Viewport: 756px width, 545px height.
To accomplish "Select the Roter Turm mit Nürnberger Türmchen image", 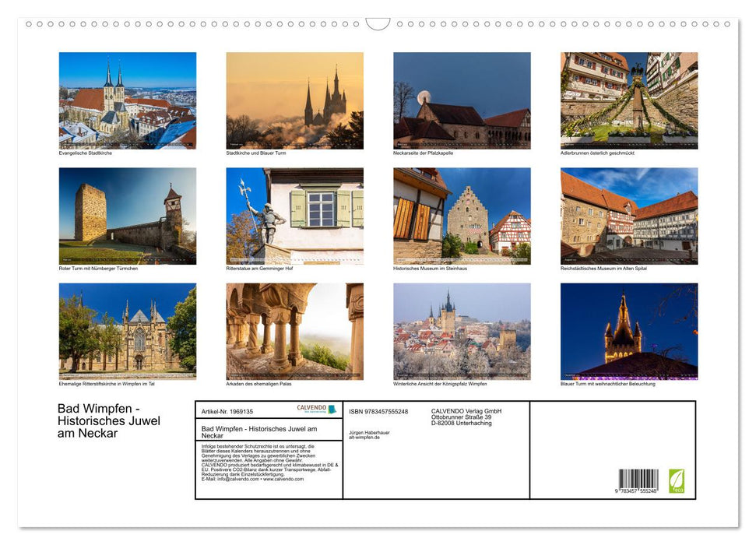I will click(x=127, y=215).
